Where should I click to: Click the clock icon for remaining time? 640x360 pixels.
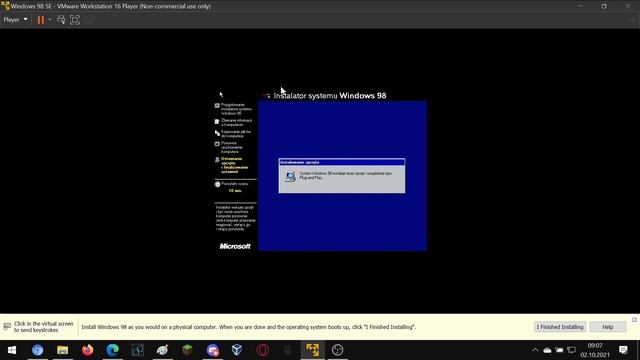[218, 184]
